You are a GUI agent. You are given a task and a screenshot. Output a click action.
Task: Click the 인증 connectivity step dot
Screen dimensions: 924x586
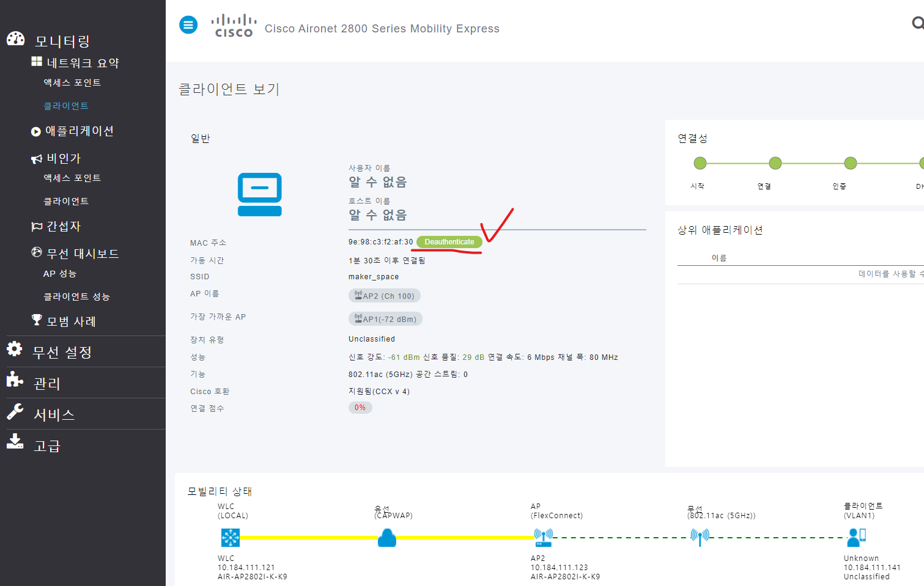(x=851, y=163)
